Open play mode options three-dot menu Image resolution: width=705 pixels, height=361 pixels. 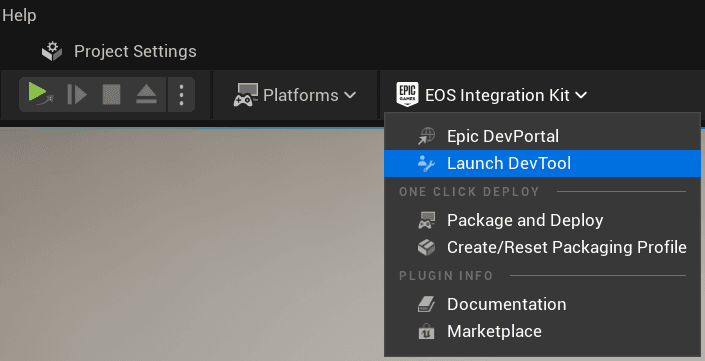(x=181, y=95)
